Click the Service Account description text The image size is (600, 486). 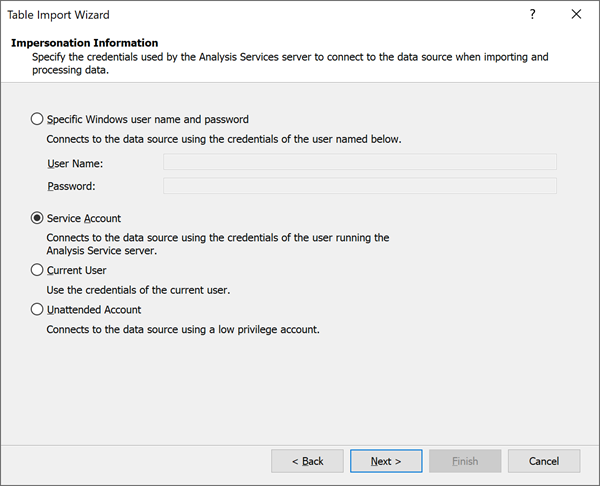coord(218,244)
